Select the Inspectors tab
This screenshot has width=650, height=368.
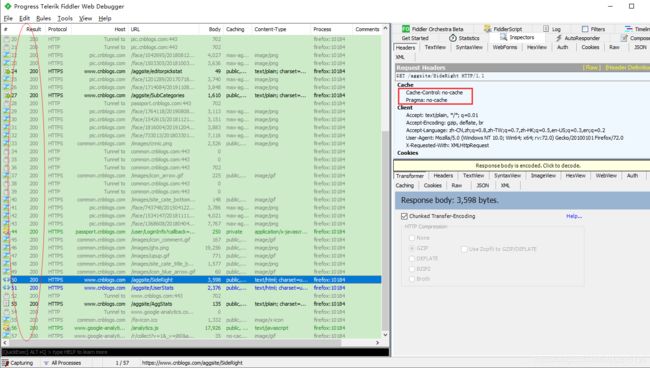click(x=517, y=37)
